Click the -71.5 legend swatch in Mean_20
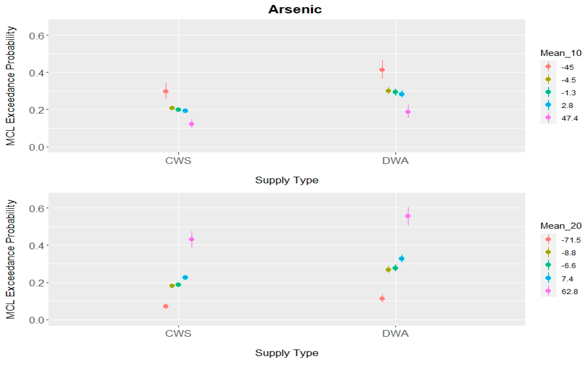 [x=548, y=240]
